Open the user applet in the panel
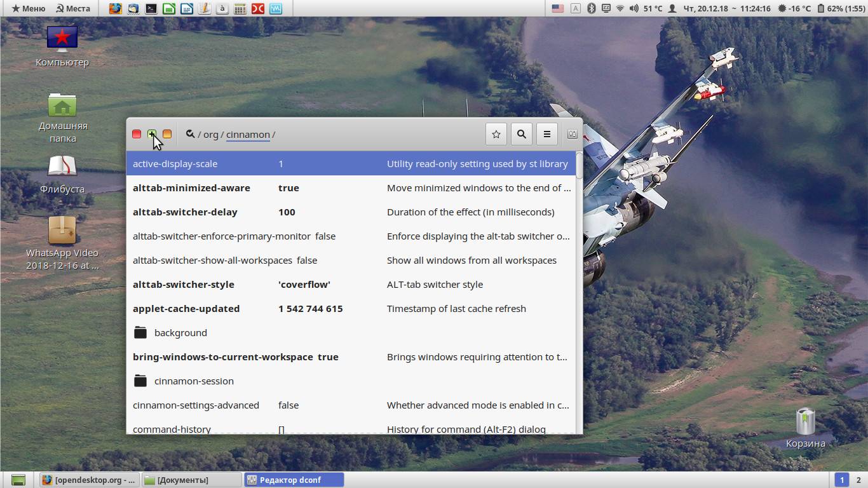Viewport: 868px width, 488px height. (672, 8)
